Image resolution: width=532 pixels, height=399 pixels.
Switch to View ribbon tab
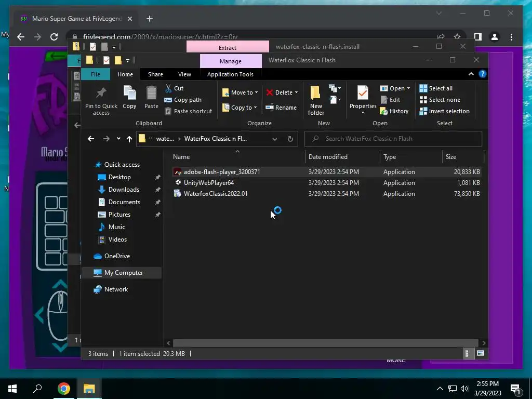pyautogui.click(x=184, y=74)
